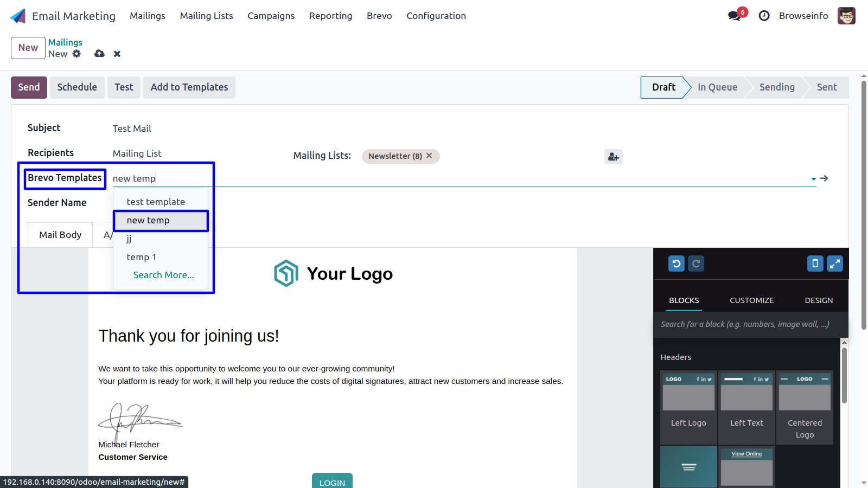Click the add contact icon
This screenshot has height=488, width=868.
pos(614,157)
